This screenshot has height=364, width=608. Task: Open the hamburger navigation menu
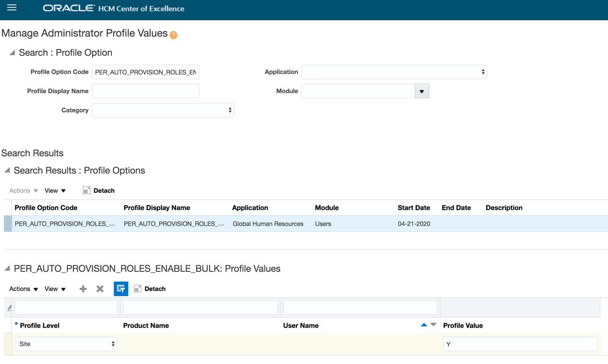click(12, 8)
